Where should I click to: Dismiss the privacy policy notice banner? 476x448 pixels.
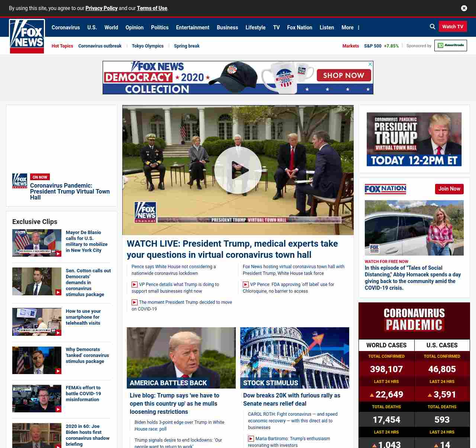[x=464, y=8]
